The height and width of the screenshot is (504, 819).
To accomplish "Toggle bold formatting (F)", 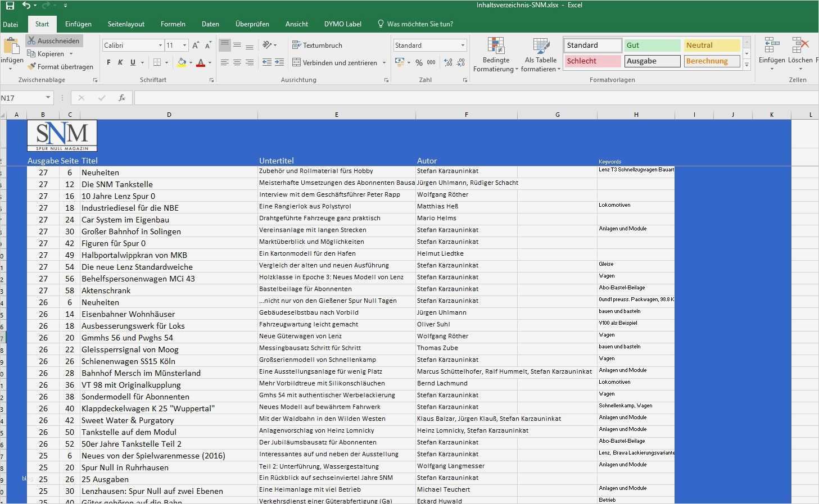I will 108,62.
